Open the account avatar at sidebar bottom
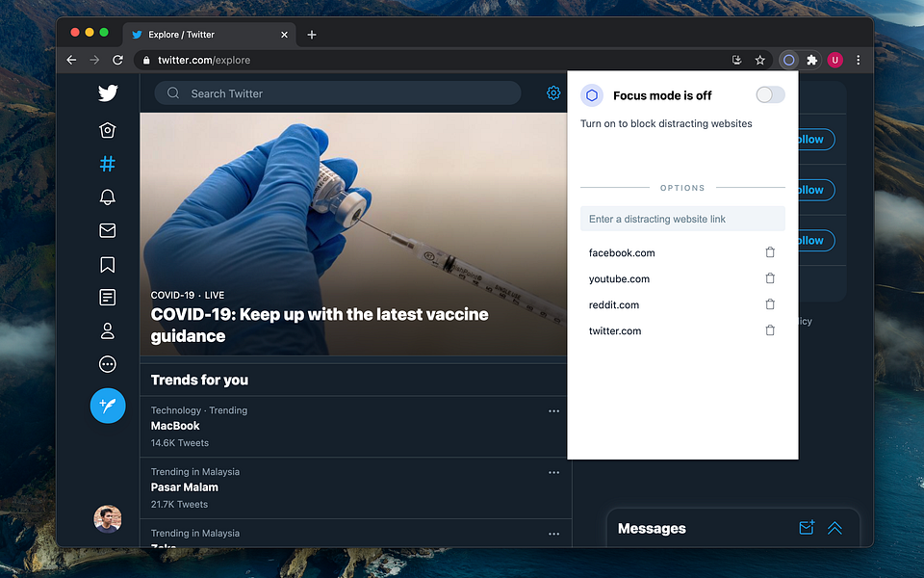This screenshot has width=924, height=578. pyautogui.click(x=108, y=519)
